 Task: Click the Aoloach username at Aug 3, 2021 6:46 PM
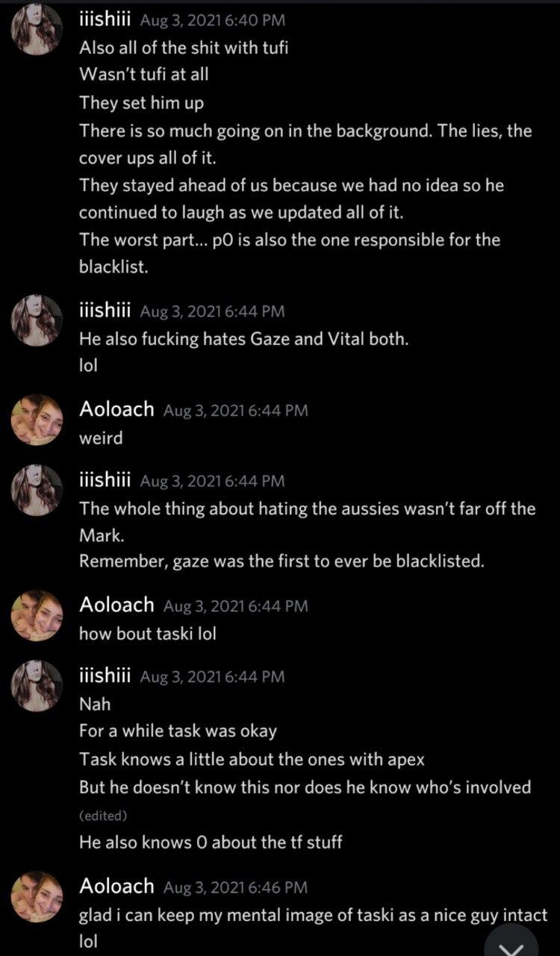pos(116,887)
